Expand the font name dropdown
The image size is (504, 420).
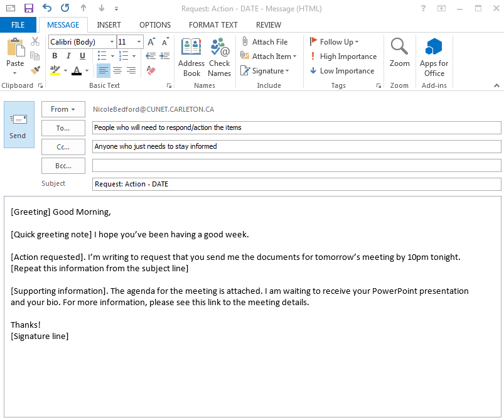pyautogui.click(x=112, y=42)
